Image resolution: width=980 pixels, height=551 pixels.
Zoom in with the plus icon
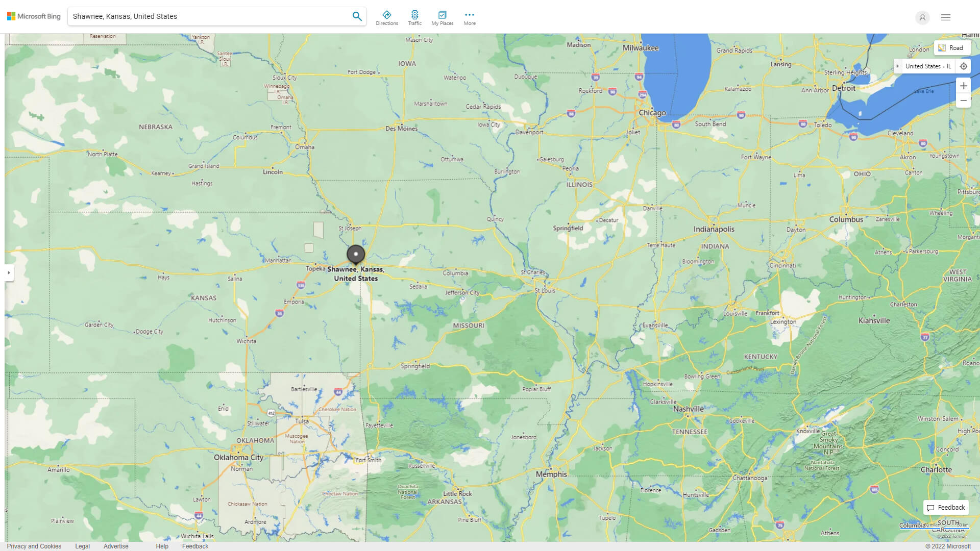point(964,85)
